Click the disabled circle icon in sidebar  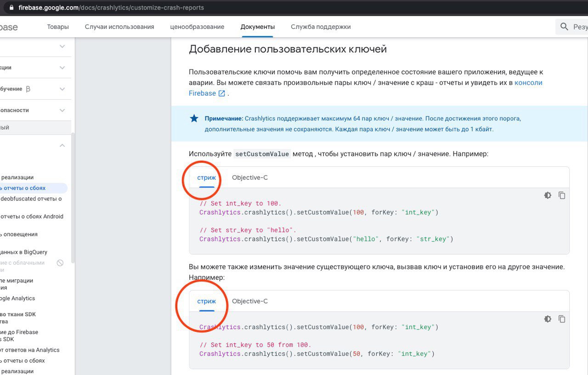(x=60, y=263)
